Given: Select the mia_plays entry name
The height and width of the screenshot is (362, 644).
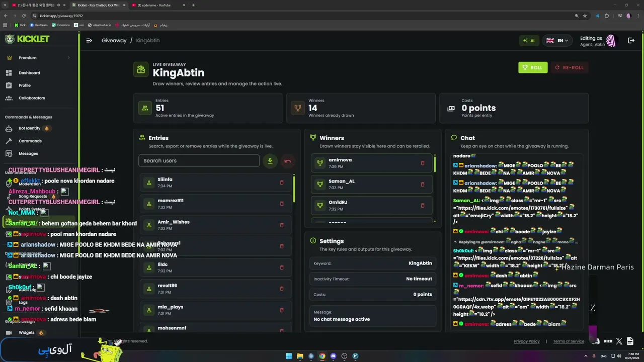Looking at the screenshot, I should 171,307.
